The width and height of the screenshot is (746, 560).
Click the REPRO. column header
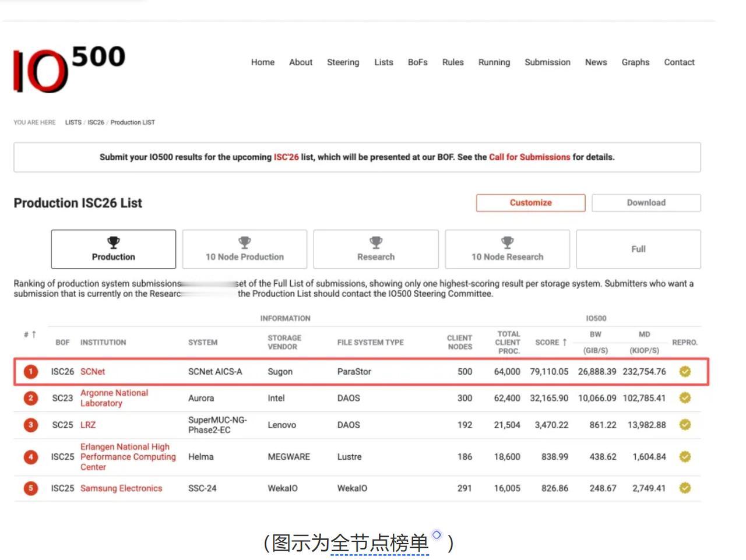point(685,343)
